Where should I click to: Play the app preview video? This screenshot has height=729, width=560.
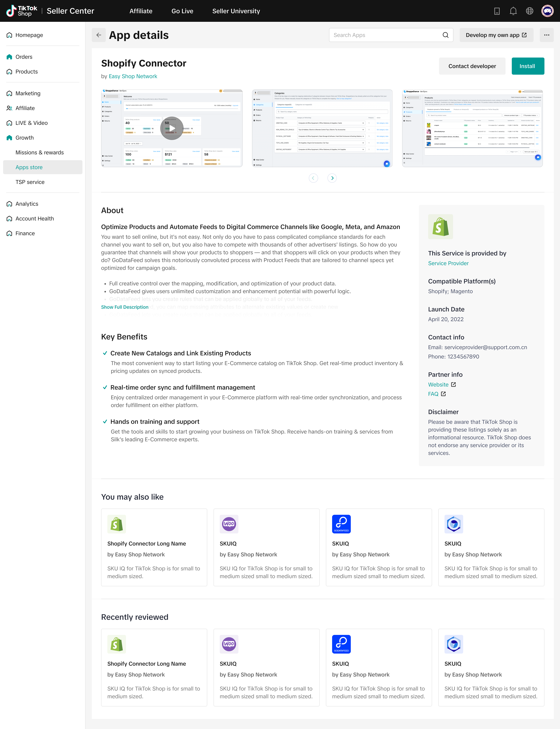[x=172, y=128]
